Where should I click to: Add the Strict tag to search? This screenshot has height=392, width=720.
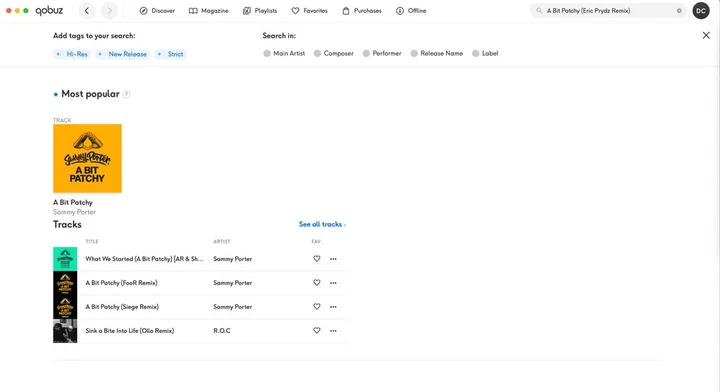click(170, 54)
